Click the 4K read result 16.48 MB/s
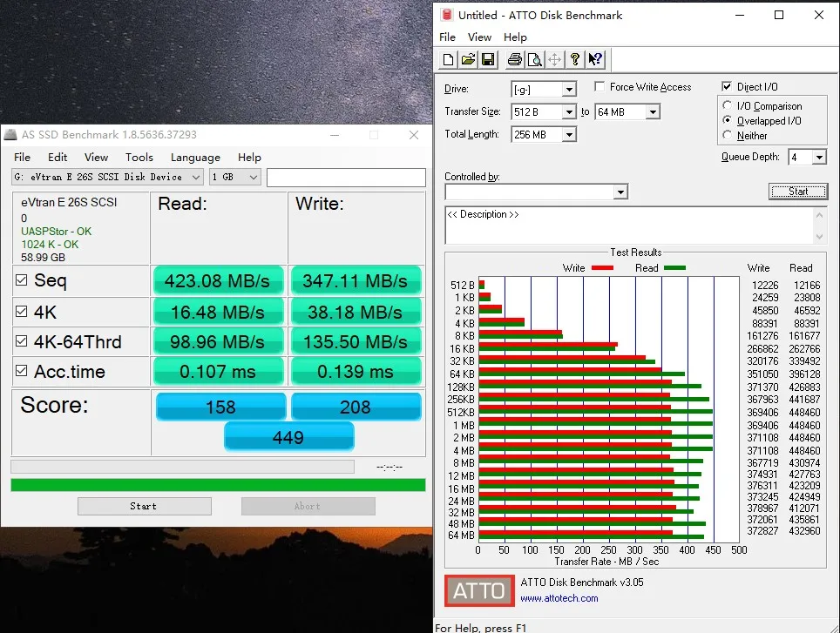This screenshot has width=840, height=633. (x=218, y=312)
